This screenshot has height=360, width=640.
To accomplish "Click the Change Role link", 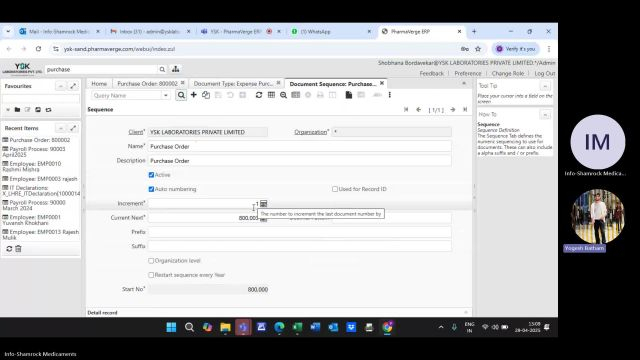I will click(x=507, y=73).
